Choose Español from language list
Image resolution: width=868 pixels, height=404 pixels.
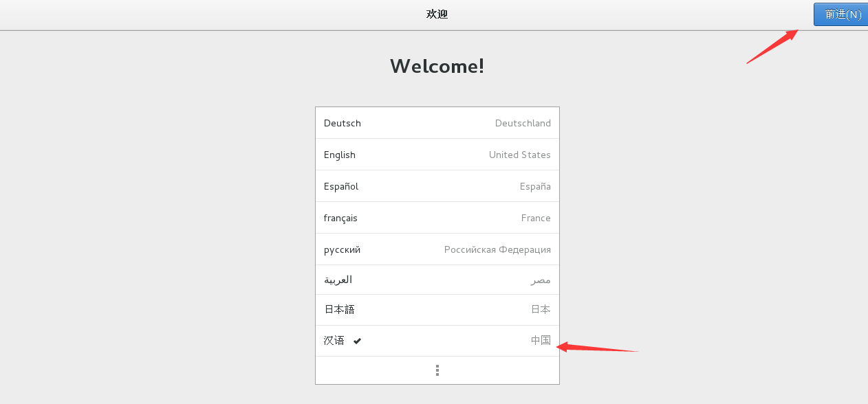(x=437, y=186)
